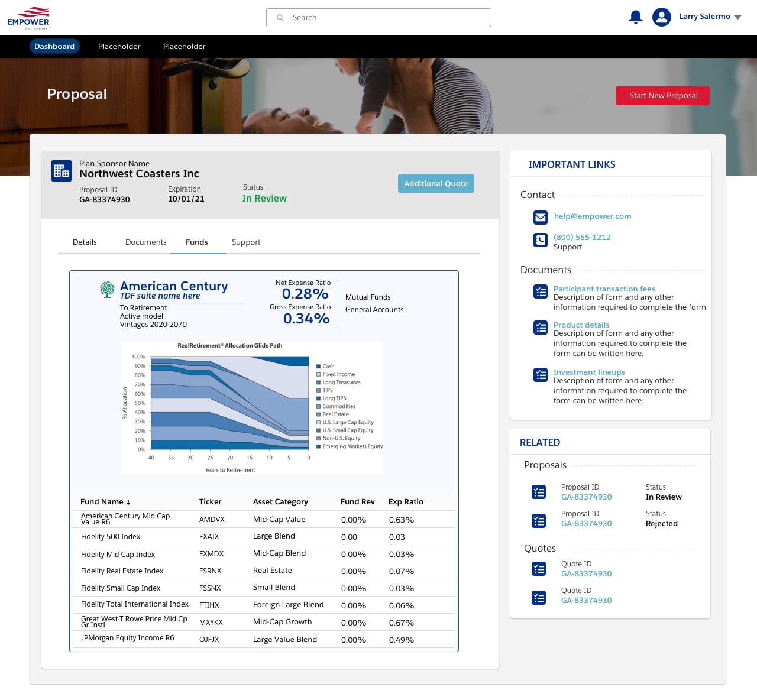The image size is (757, 700).
Task: Click the Empower Retirement logo
Action: tap(28, 18)
